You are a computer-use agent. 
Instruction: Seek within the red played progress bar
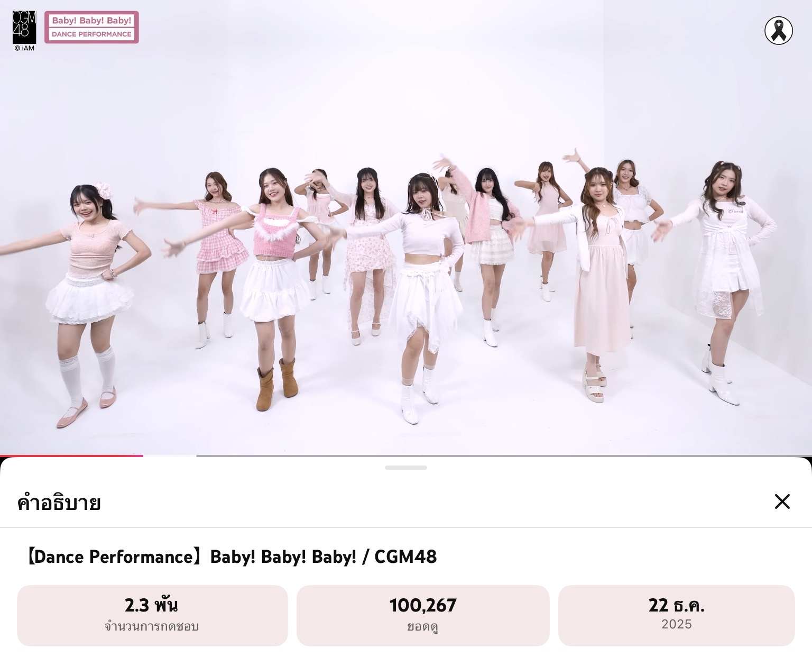71,455
